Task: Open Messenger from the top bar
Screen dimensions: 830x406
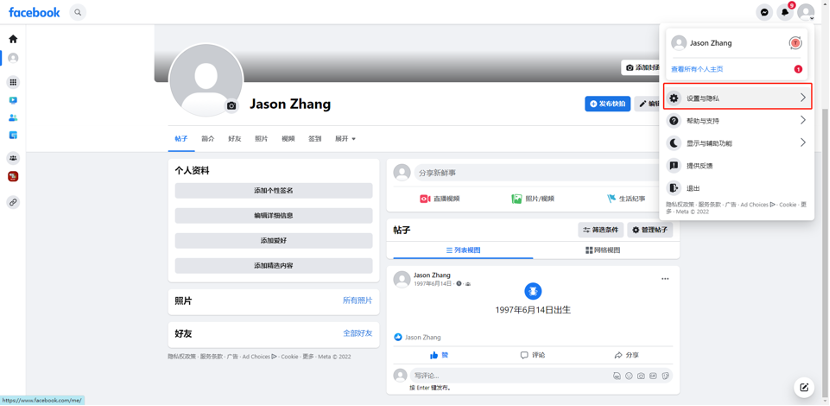Action: (765, 12)
